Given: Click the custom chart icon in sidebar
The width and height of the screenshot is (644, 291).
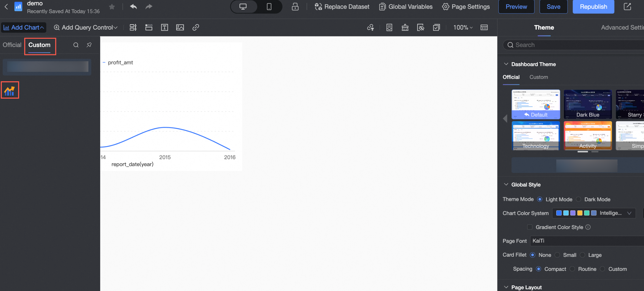Looking at the screenshot, I should tap(10, 90).
